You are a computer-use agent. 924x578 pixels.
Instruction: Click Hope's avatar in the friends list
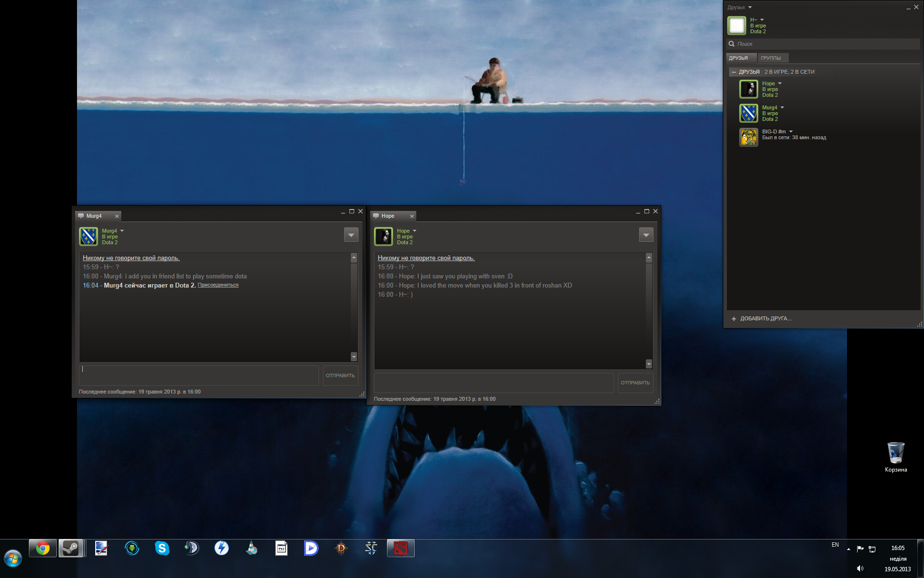748,89
